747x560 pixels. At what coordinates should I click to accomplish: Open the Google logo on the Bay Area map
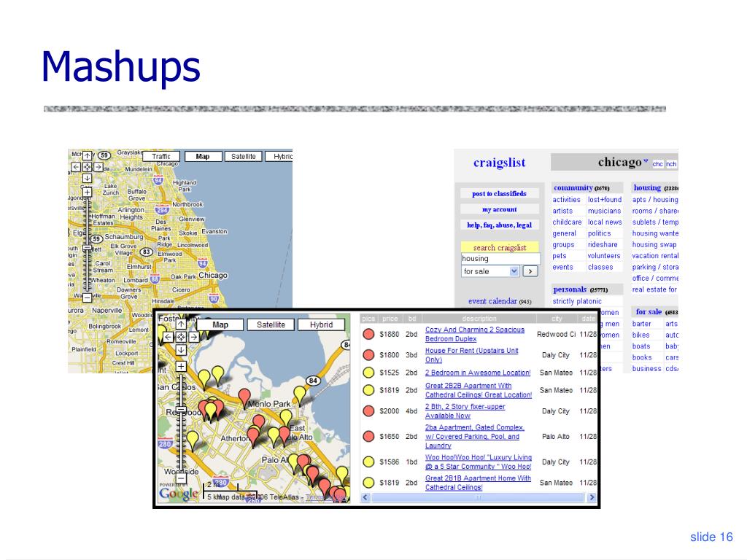tap(179, 494)
